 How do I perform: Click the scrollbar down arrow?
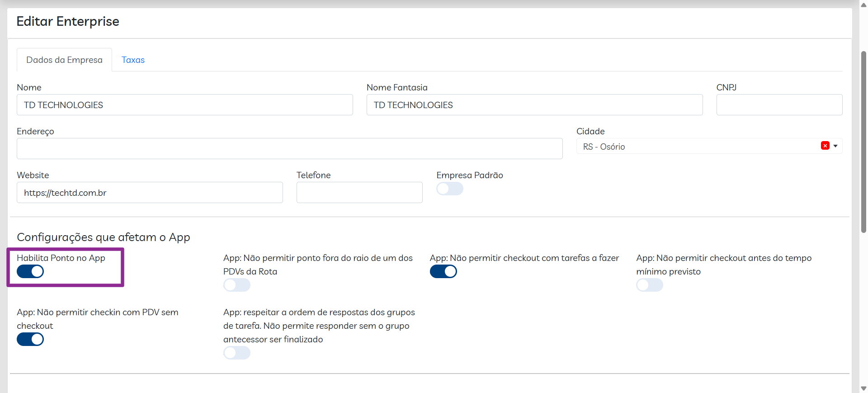coord(863,388)
